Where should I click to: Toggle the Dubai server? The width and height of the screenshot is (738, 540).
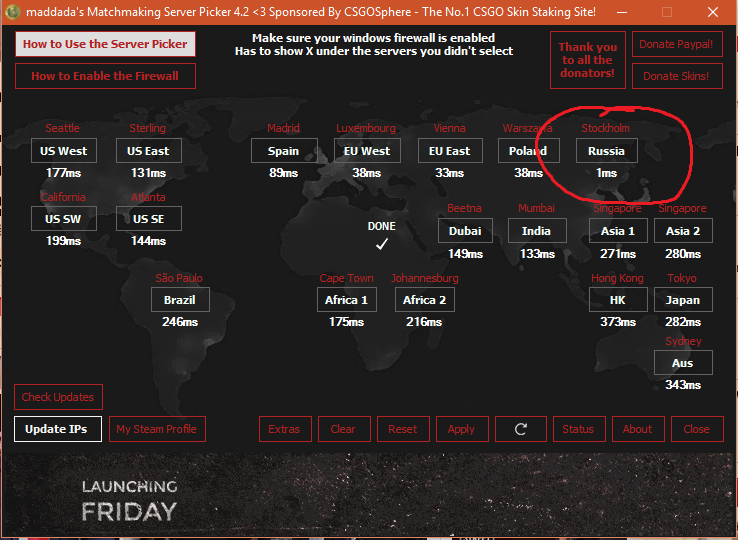465,231
